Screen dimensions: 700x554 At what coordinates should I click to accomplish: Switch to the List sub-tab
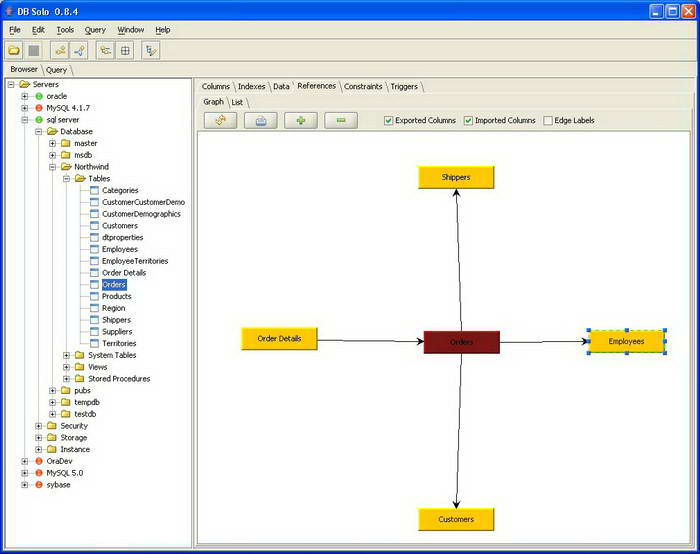click(237, 102)
